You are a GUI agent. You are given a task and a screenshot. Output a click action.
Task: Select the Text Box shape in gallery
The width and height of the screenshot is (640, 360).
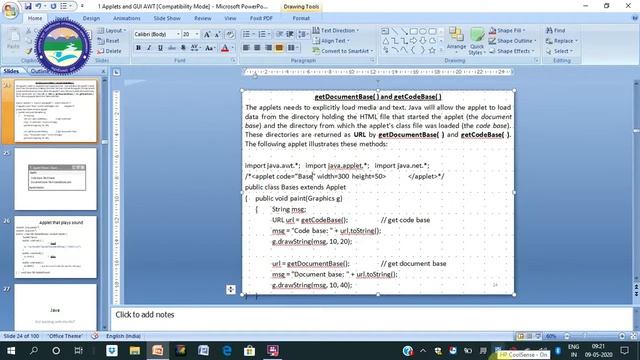[x=385, y=31]
